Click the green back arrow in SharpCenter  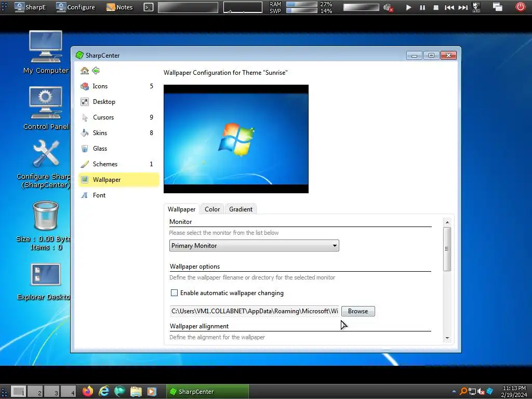pos(96,71)
